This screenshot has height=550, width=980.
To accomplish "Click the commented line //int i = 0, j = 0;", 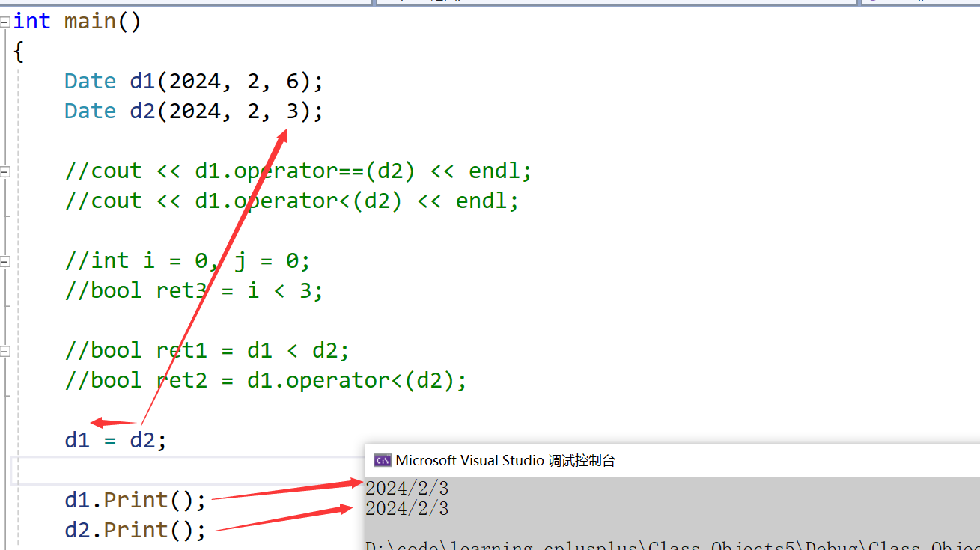I will (x=187, y=260).
